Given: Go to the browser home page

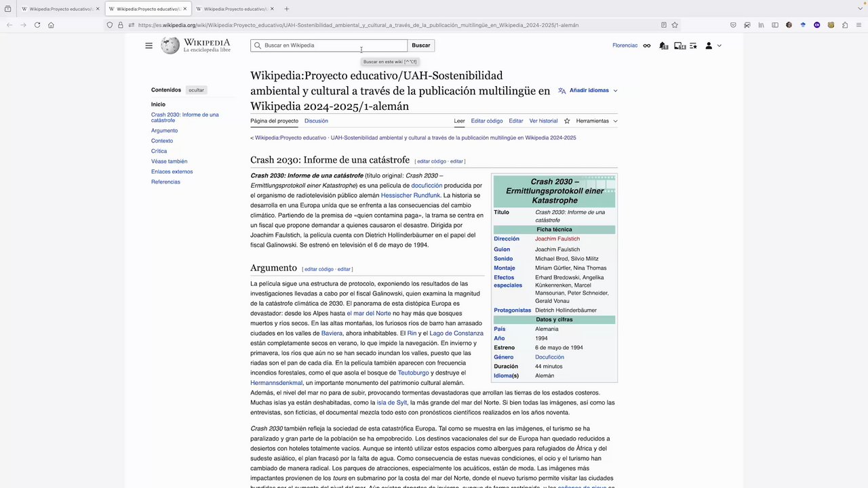Looking at the screenshot, I should (x=51, y=25).
